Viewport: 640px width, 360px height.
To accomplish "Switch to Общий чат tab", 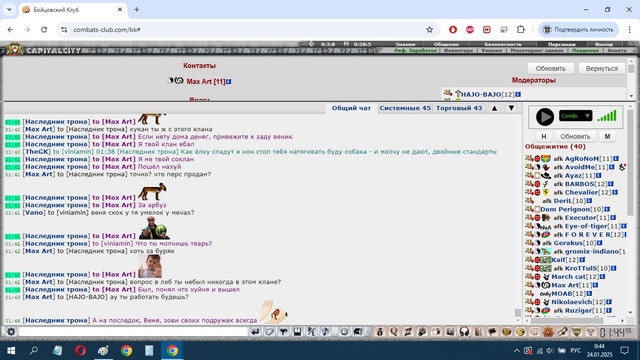I will coord(351,108).
